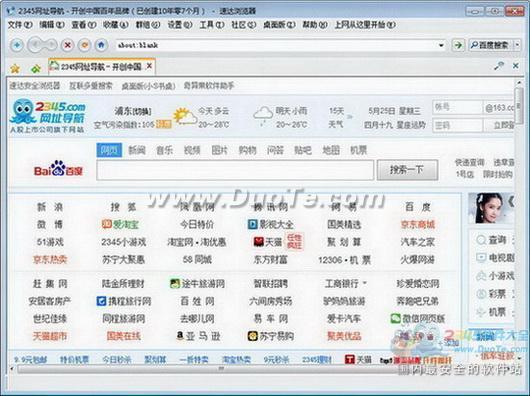
Task: Click the horizontal scrollbar at page bottom
Action: [220, 369]
